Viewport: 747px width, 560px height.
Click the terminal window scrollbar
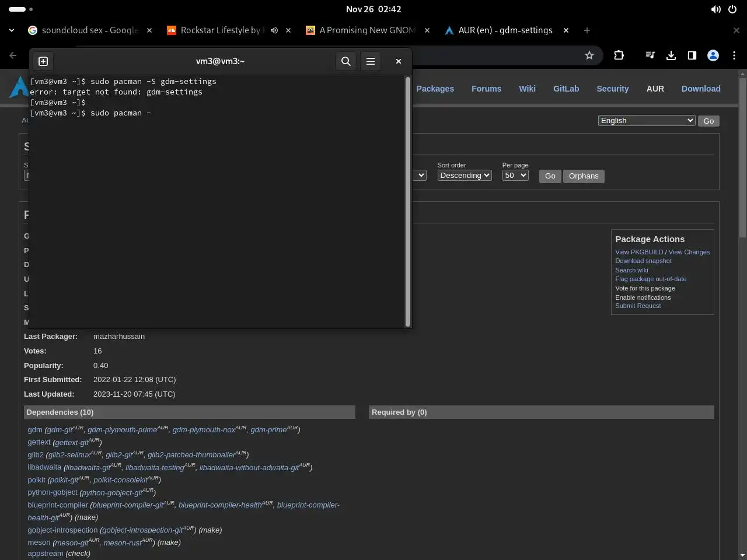click(x=408, y=202)
